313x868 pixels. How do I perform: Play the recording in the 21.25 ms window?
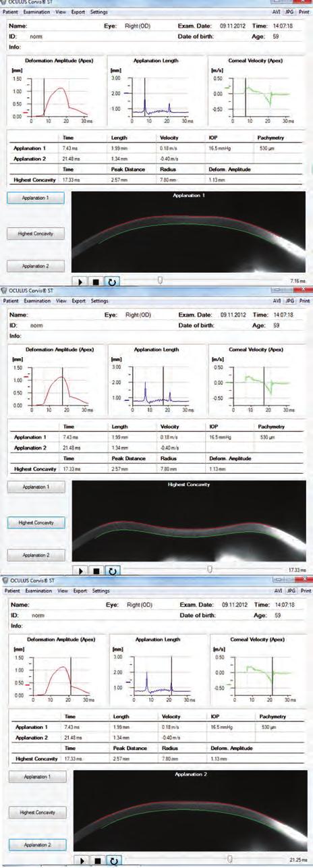(83, 860)
